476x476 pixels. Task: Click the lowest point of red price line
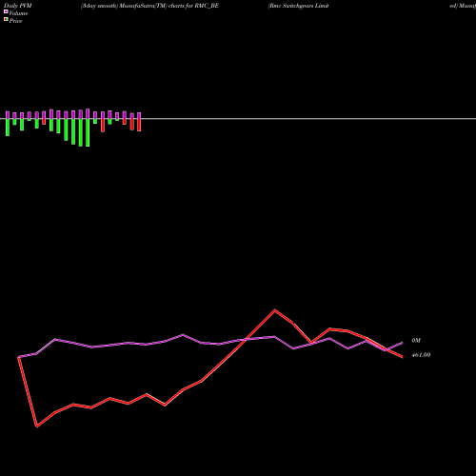tap(37, 426)
